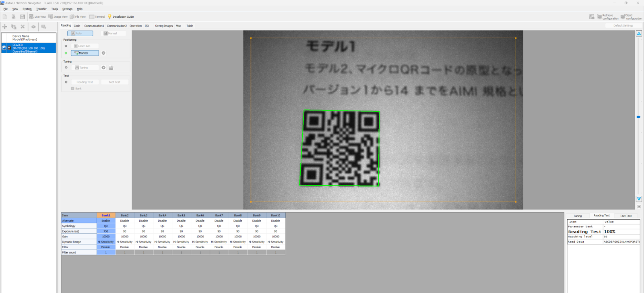
Task: Switch to the Operation tab
Action: click(136, 26)
